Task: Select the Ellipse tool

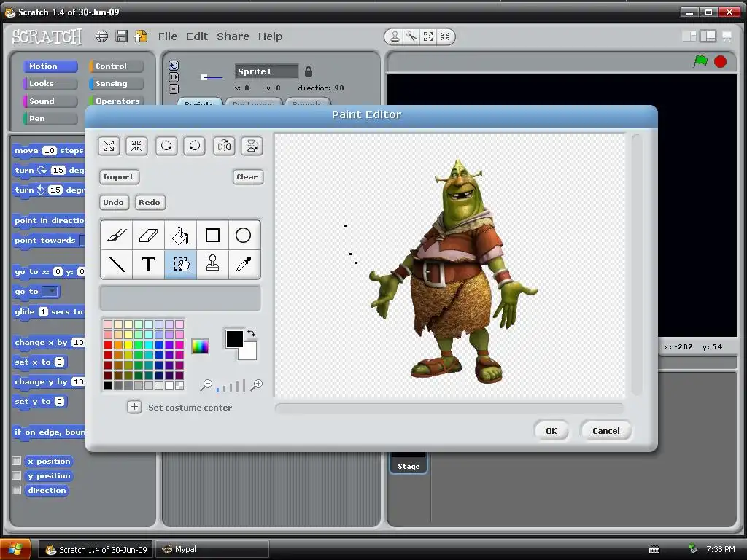Action: pos(244,236)
